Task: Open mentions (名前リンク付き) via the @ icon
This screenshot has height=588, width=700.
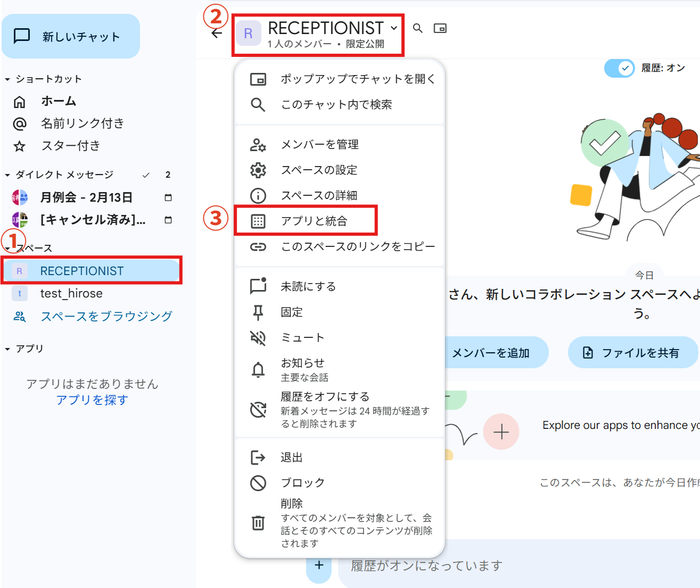Action: pyautogui.click(x=20, y=124)
